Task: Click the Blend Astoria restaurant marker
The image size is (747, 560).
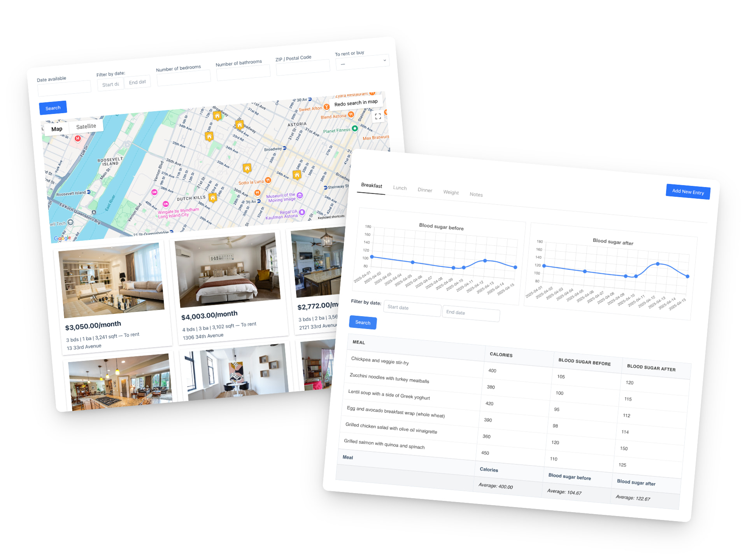Action: point(351,114)
